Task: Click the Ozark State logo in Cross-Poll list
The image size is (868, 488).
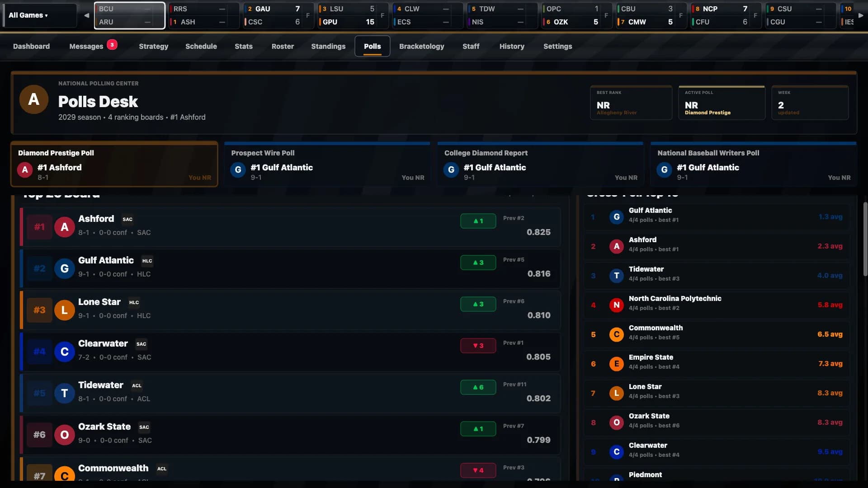Action: tap(616, 422)
